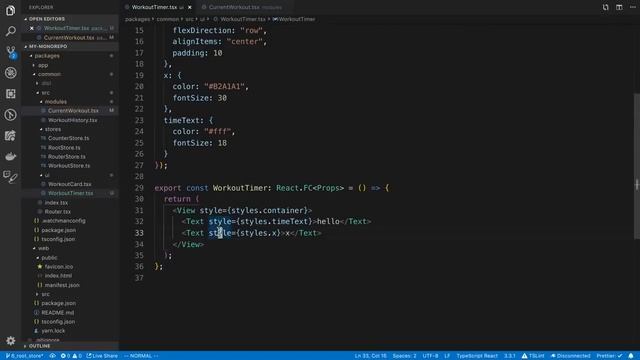This screenshot has width=640, height=360.
Task: Click the Open Changes icon in editor toolbar
Action: coord(605,7)
